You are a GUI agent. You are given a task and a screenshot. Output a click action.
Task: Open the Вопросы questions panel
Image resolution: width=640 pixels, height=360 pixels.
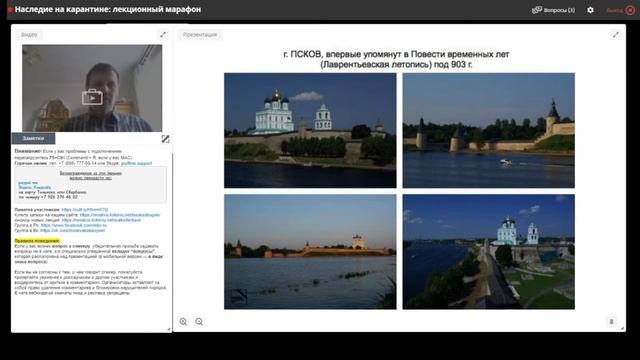coord(553,10)
